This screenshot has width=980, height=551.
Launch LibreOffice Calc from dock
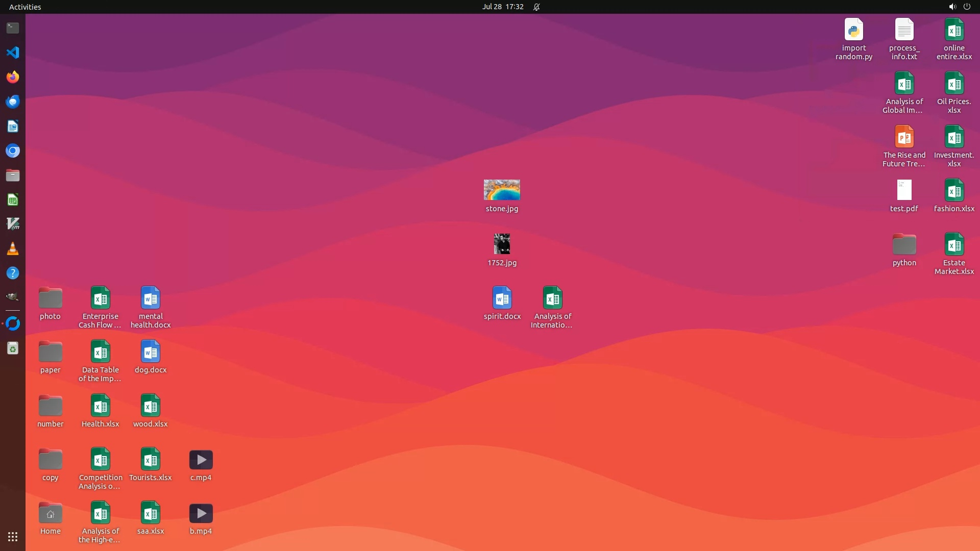click(x=13, y=199)
